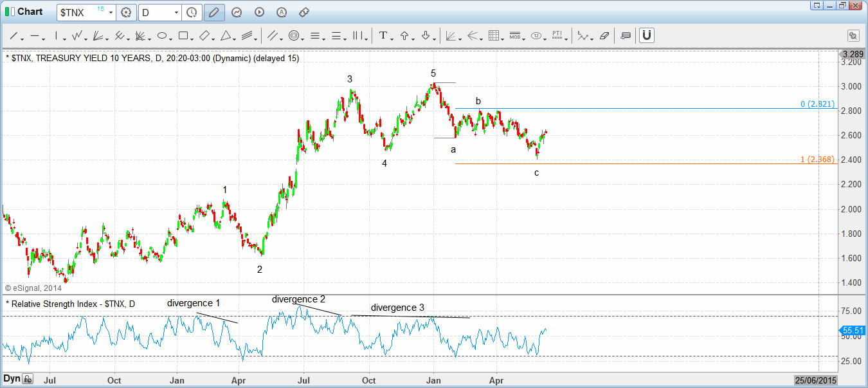The image size is (868, 388).
Task: Toggle the pencil drawing toolbar button
Action: [214, 12]
